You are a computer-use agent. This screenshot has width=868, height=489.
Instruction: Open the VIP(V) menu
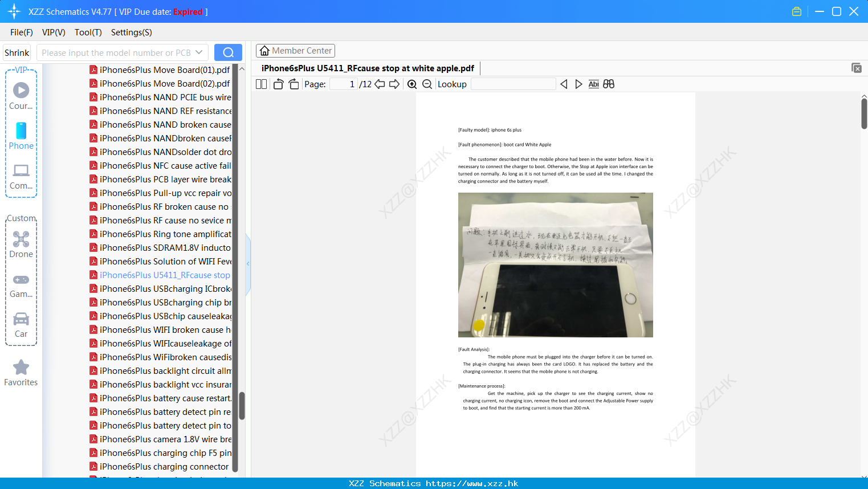[x=54, y=32]
